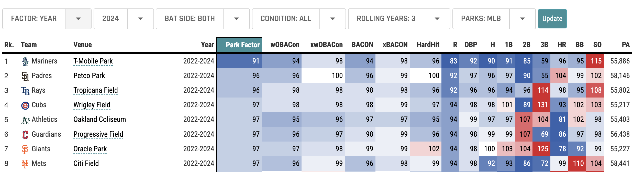Image resolution: width=644 pixels, height=172 pixels.
Task: Sort table by the HR column header
Action: pos(562,45)
